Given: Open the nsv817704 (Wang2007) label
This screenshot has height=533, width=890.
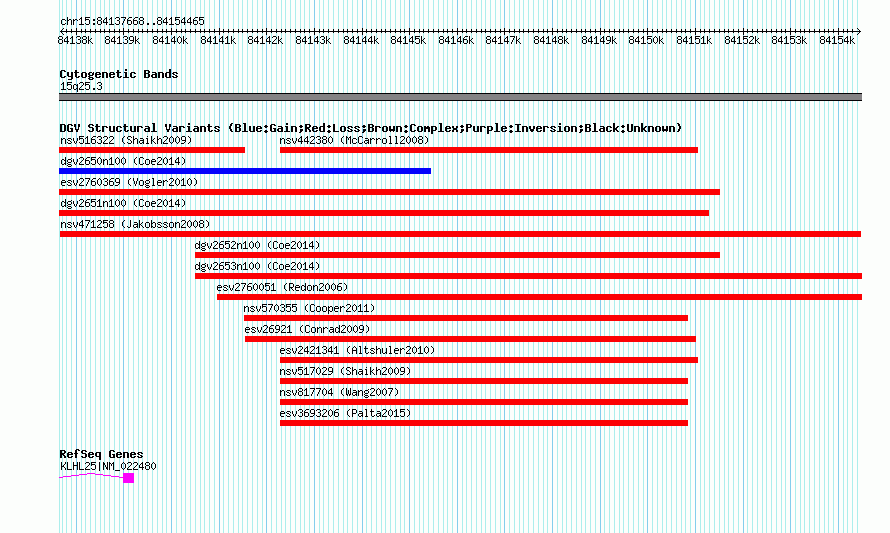Looking at the screenshot, I should coord(339,392).
